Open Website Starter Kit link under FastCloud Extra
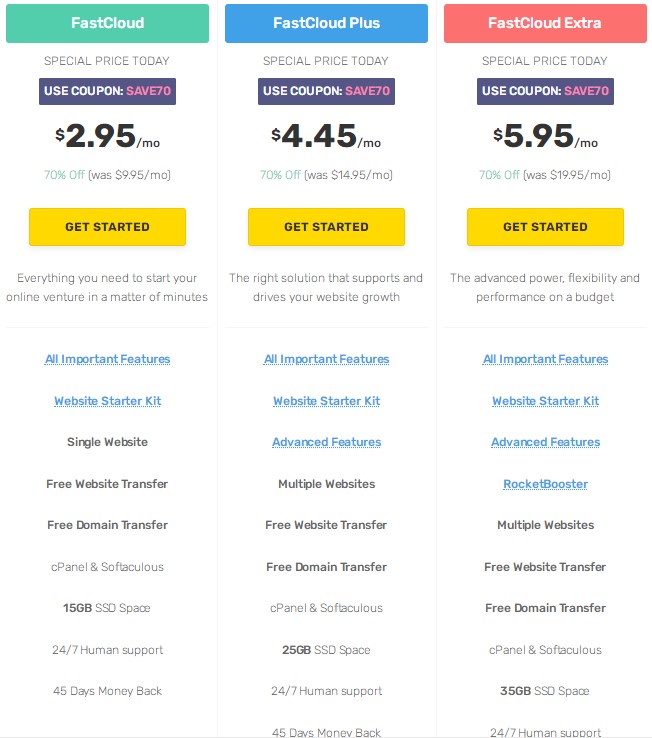 click(545, 401)
